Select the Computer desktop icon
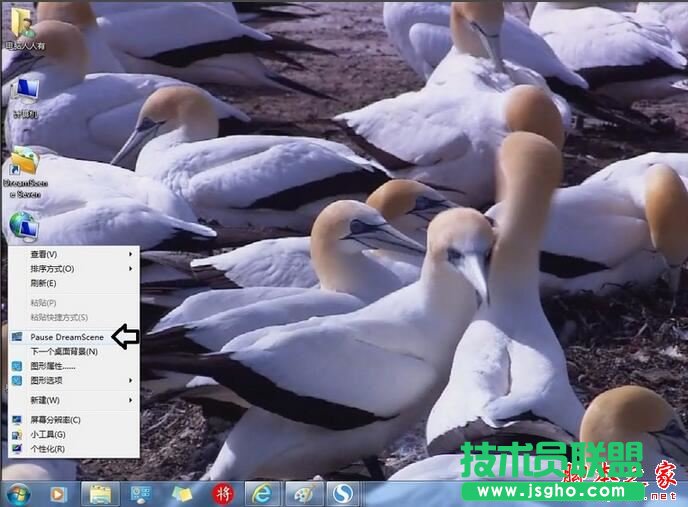688x507 pixels. (25, 98)
